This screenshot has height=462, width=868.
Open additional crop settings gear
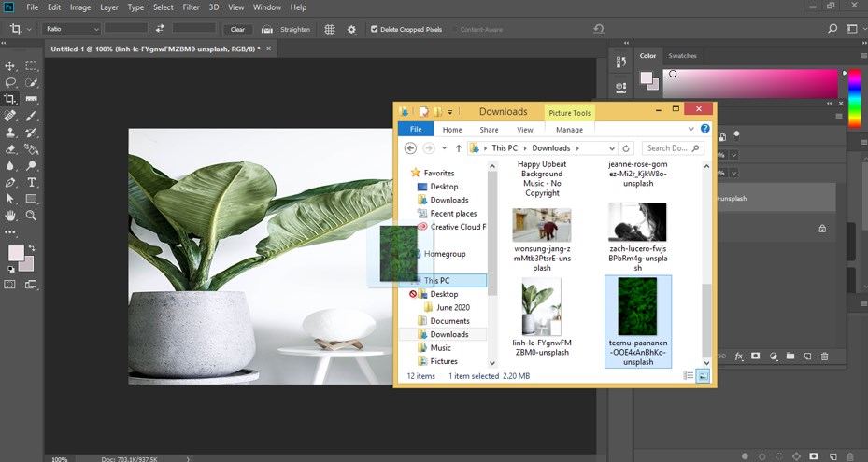click(x=352, y=29)
